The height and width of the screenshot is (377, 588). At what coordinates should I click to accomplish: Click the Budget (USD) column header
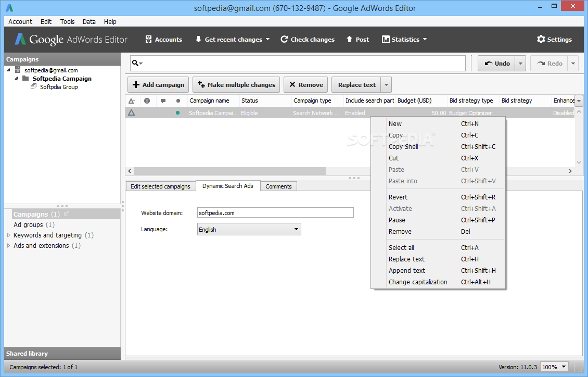pos(421,100)
